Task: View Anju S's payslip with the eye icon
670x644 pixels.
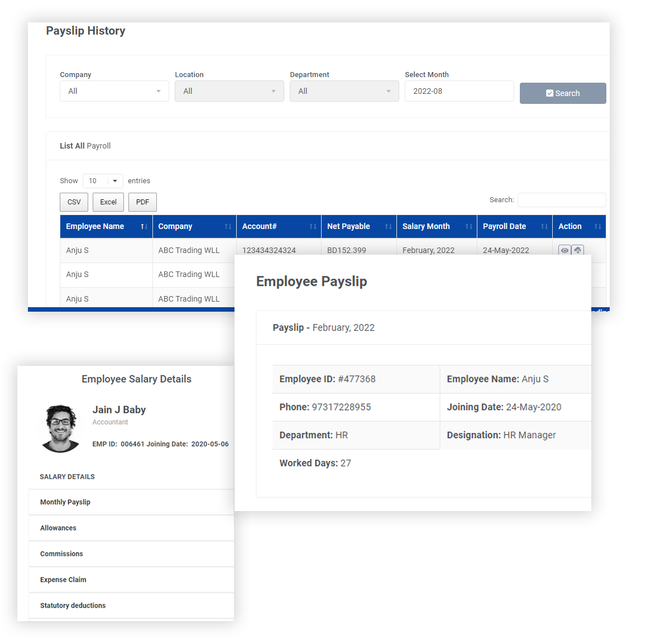Action: 564,250
